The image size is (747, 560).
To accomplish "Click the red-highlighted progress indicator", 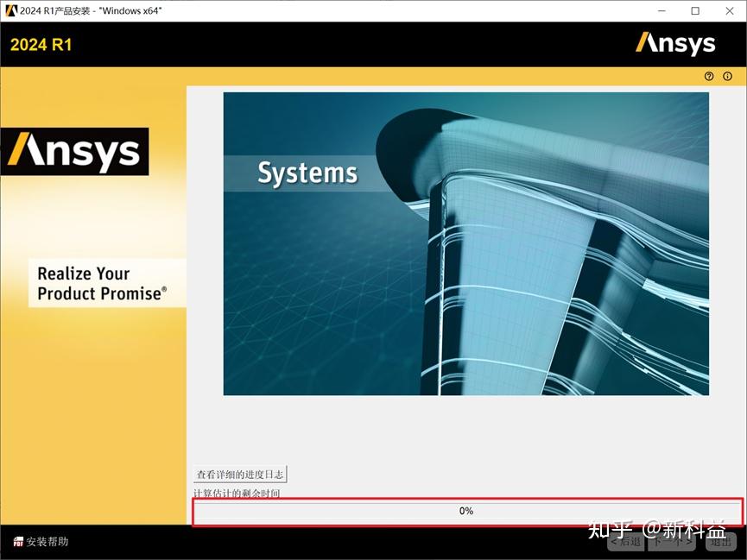I will (x=466, y=510).
